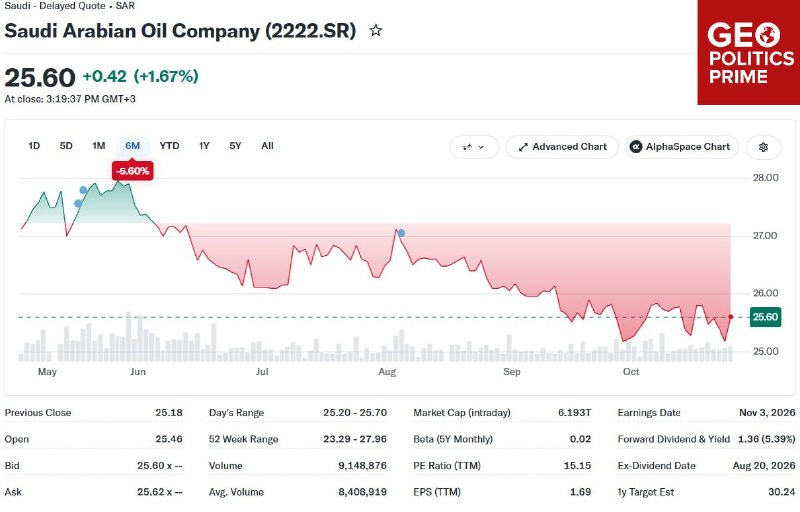Click Ex-Dividend Date value Aug 20, 2026
This screenshot has width=800, height=512.
point(764,466)
